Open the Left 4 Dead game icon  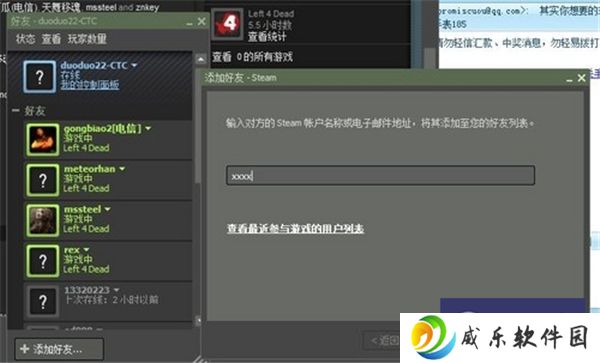click(228, 24)
